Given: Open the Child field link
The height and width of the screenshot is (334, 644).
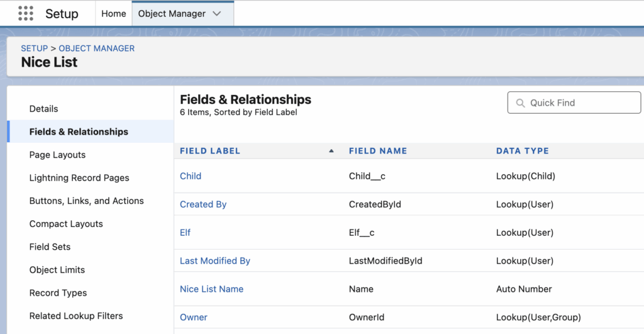Looking at the screenshot, I should [x=191, y=176].
